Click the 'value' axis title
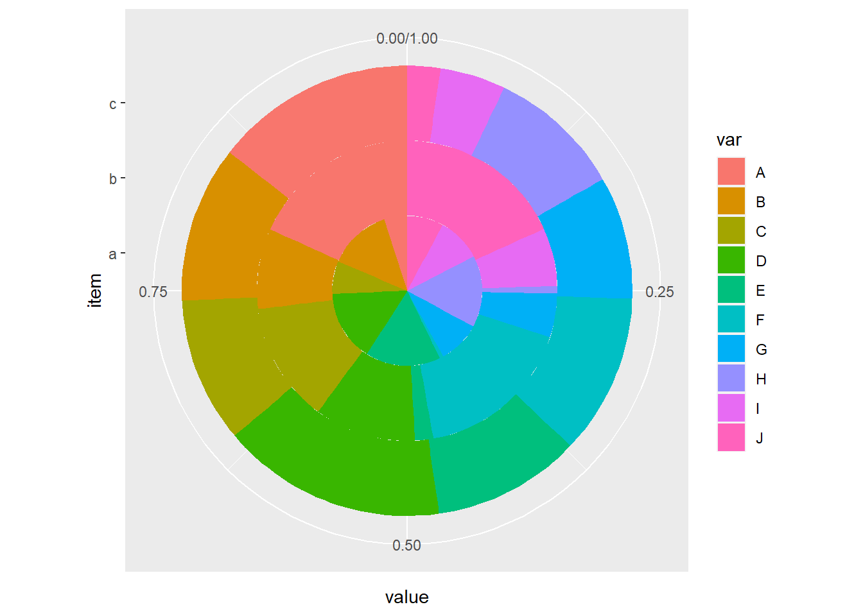Viewport: 863px width, 616px height. tap(406, 597)
